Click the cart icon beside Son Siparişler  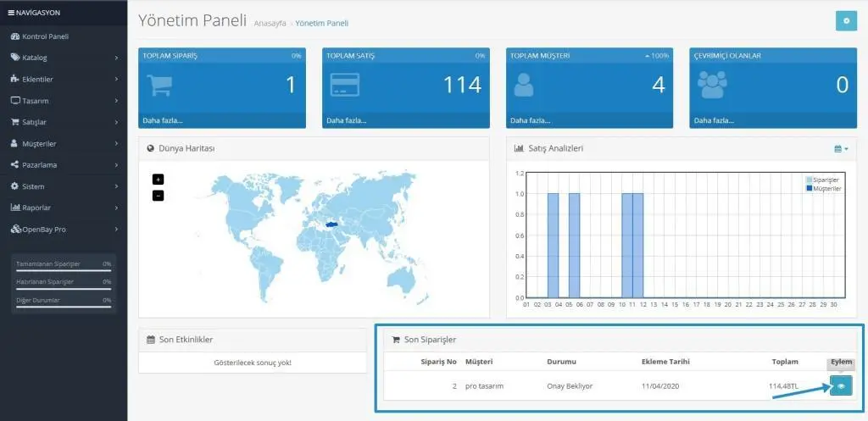tap(396, 340)
